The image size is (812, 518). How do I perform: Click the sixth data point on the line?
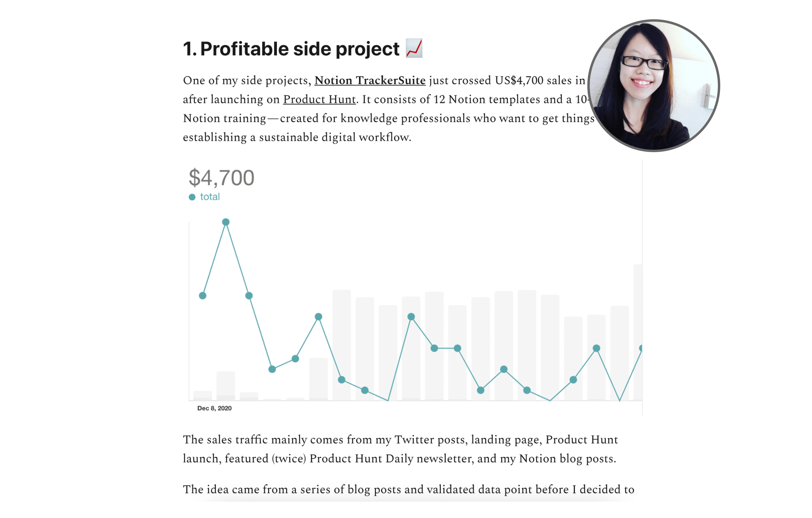[x=318, y=317]
